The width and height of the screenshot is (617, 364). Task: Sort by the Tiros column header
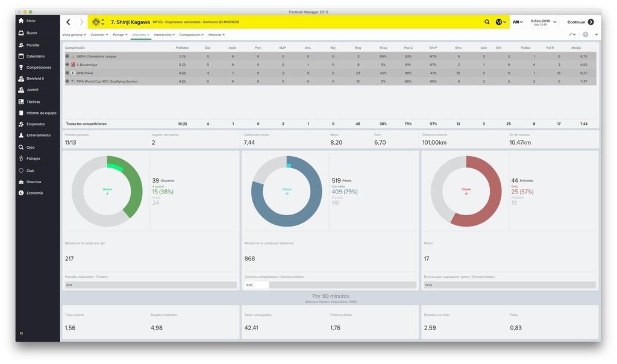coord(383,48)
